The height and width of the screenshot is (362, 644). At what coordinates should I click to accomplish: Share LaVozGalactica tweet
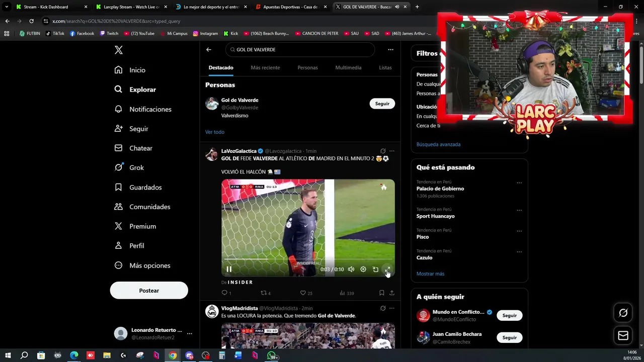click(x=392, y=293)
